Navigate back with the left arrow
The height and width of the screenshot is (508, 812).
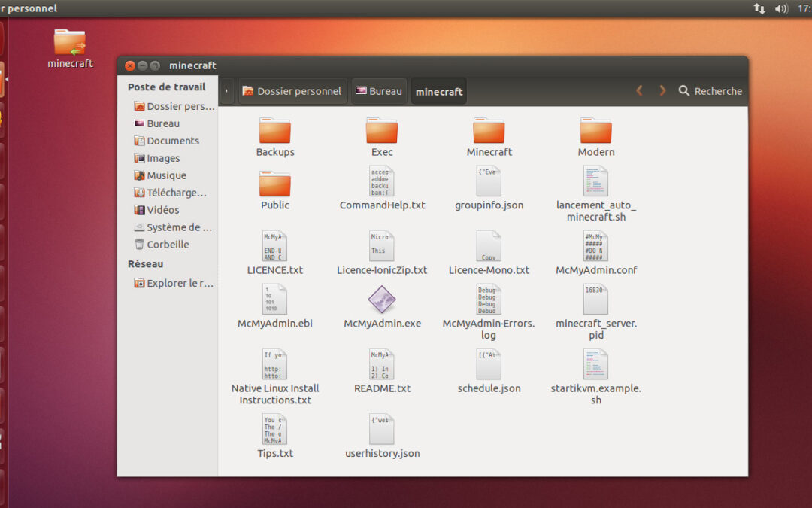640,91
